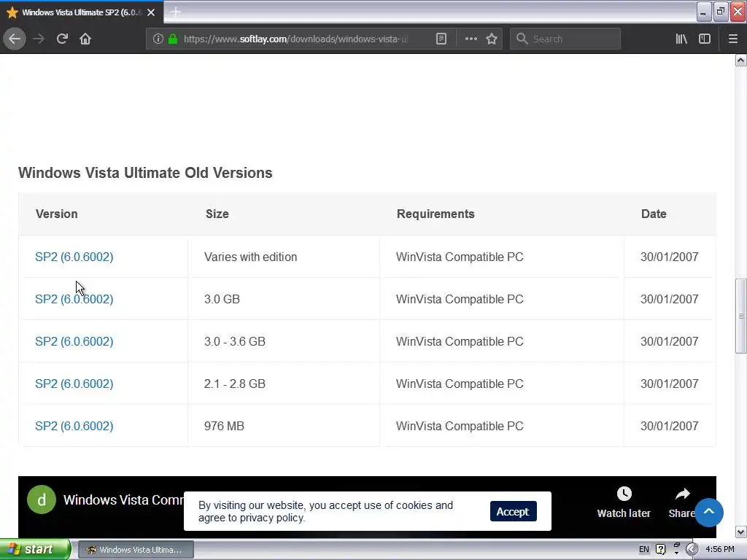This screenshot has width=747, height=560.
Task: Show sidebars icon
Action: coord(705,39)
